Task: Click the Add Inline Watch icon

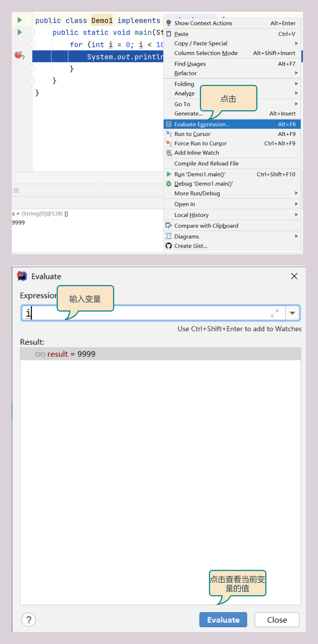Action: (x=169, y=153)
